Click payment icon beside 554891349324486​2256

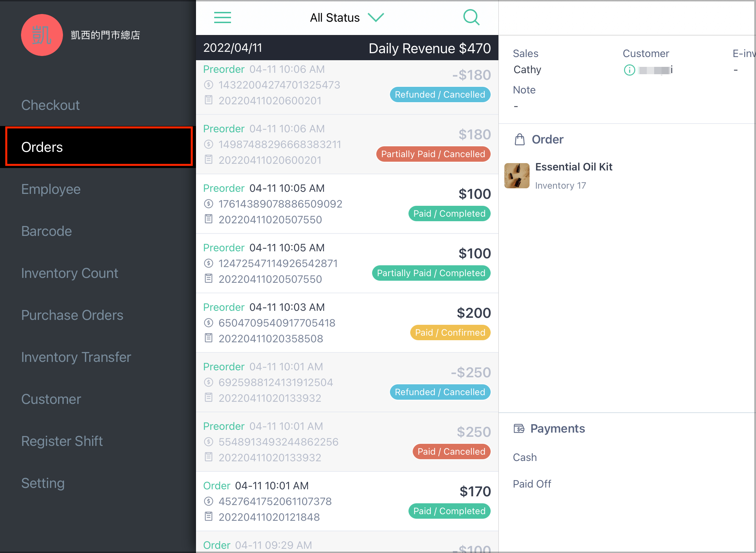click(209, 442)
